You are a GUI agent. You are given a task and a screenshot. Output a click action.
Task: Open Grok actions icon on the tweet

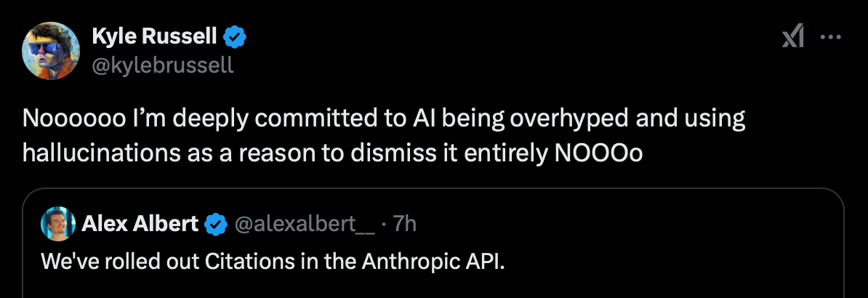[792, 37]
